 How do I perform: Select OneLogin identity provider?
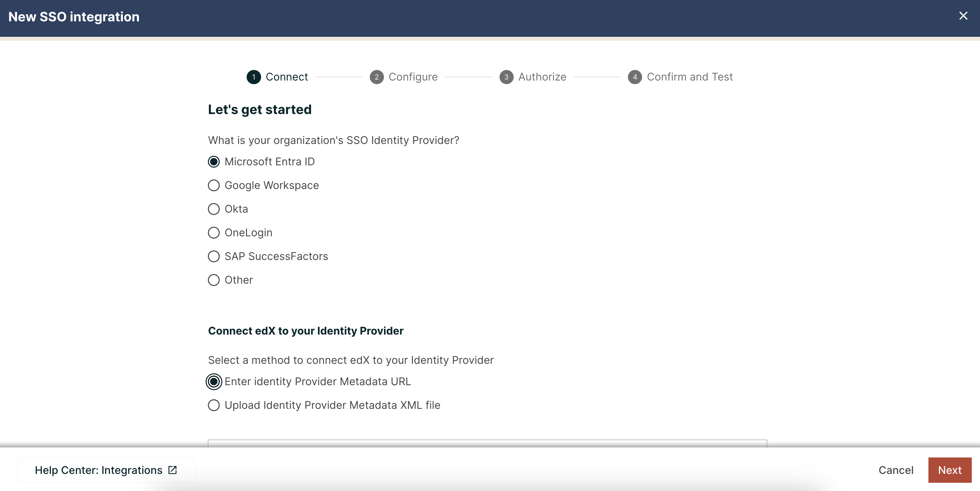(214, 233)
